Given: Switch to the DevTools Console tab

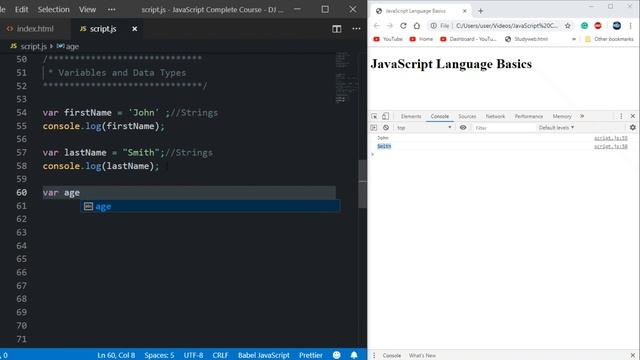Looking at the screenshot, I should (x=440, y=116).
